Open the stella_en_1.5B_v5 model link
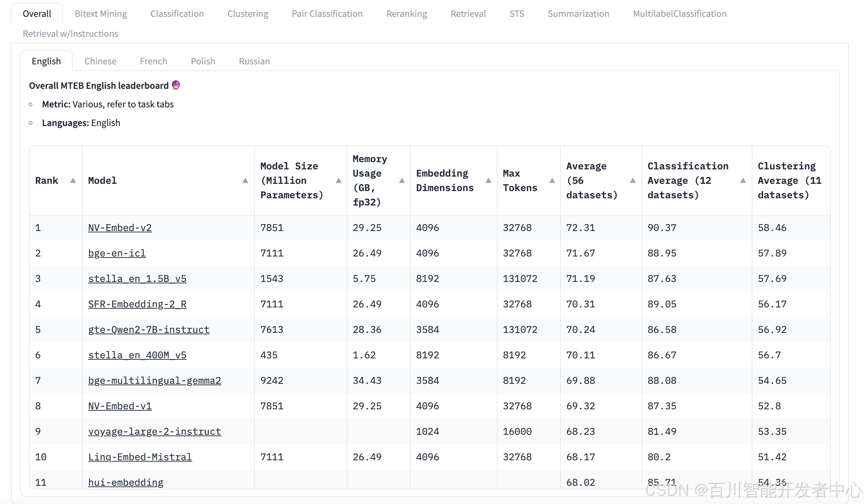This screenshot has width=864, height=504. tap(137, 279)
